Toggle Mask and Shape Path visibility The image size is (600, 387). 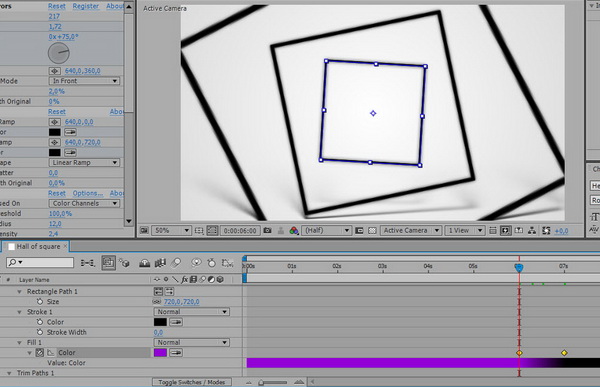(x=212, y=230)
